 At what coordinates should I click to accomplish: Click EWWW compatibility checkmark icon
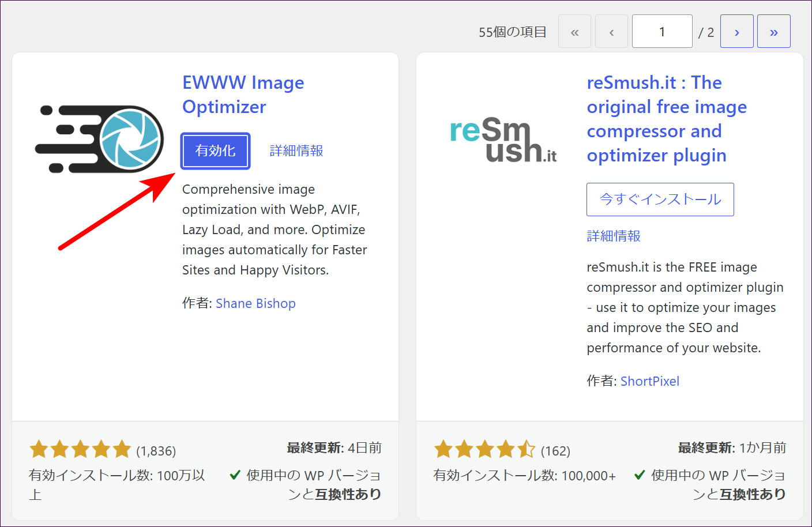point(235,475)
